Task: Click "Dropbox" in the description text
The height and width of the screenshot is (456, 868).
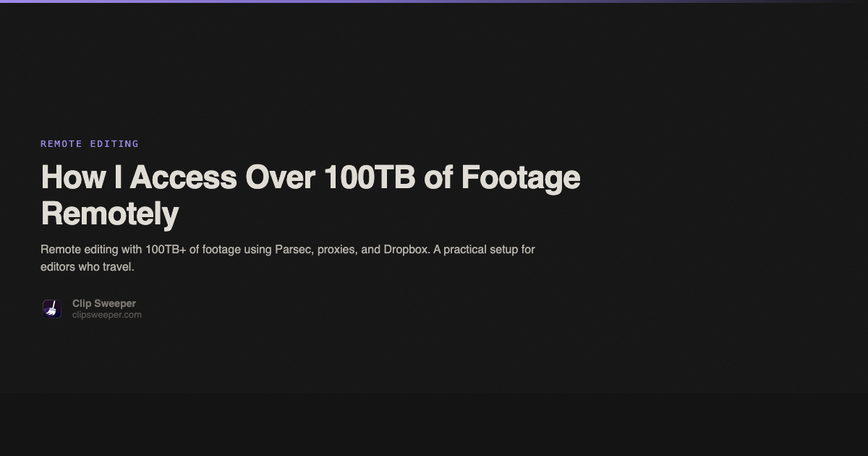Action: coord(405,250)
